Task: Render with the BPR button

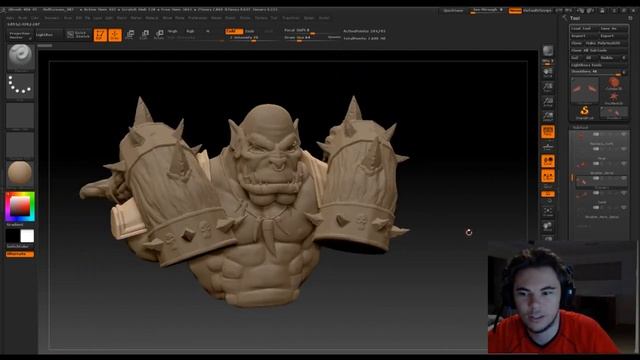Action: coord(548,51)
